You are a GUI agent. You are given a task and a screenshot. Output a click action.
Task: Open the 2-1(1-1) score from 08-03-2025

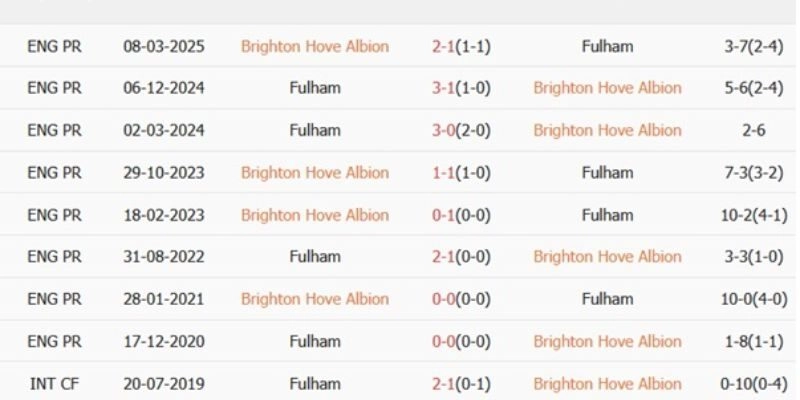coord(461,46)
